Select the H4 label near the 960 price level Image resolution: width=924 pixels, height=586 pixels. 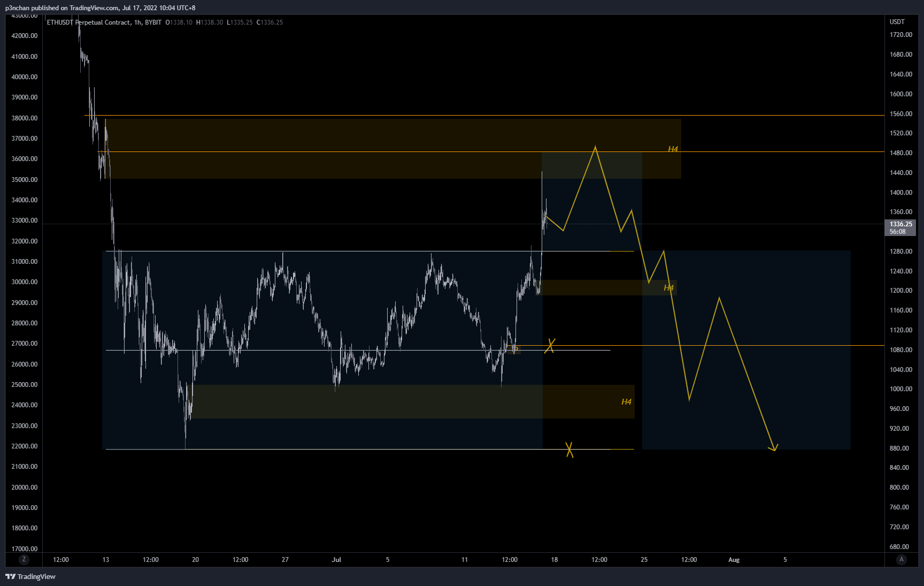tap(626, 401)
